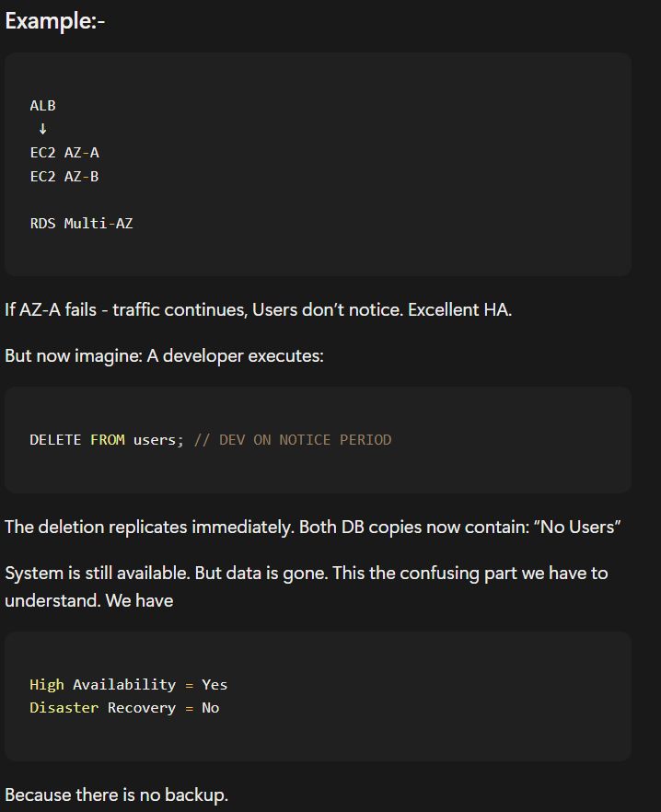This screenshot has height=812, width=661.
Task: Click the 'RDS Multi-AZ' code line
Action: pos(81,224)
